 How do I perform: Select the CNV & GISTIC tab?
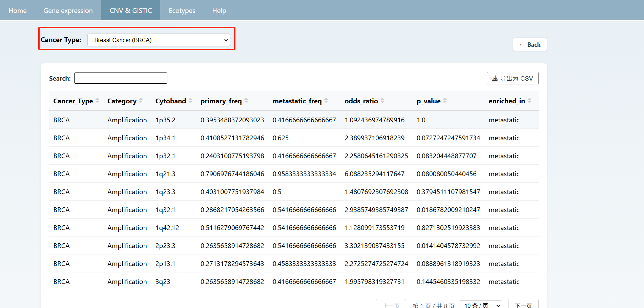coord(131,11)
